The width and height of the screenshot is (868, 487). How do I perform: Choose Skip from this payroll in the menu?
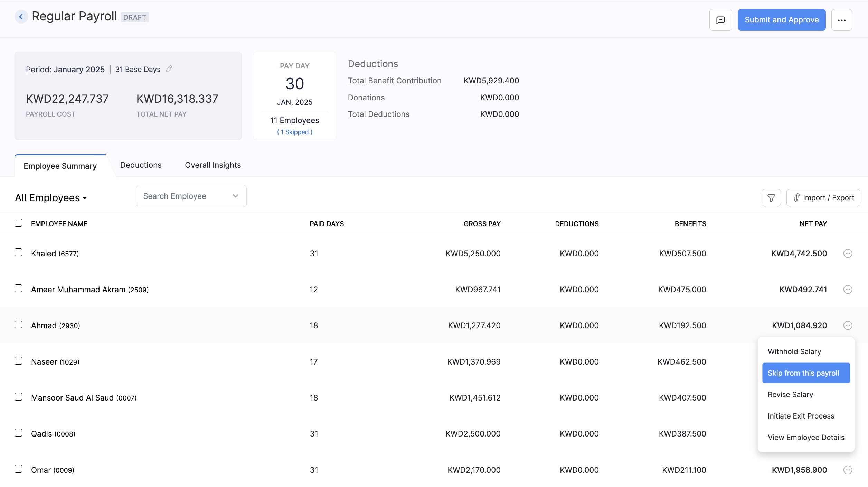tap(806, 373)
